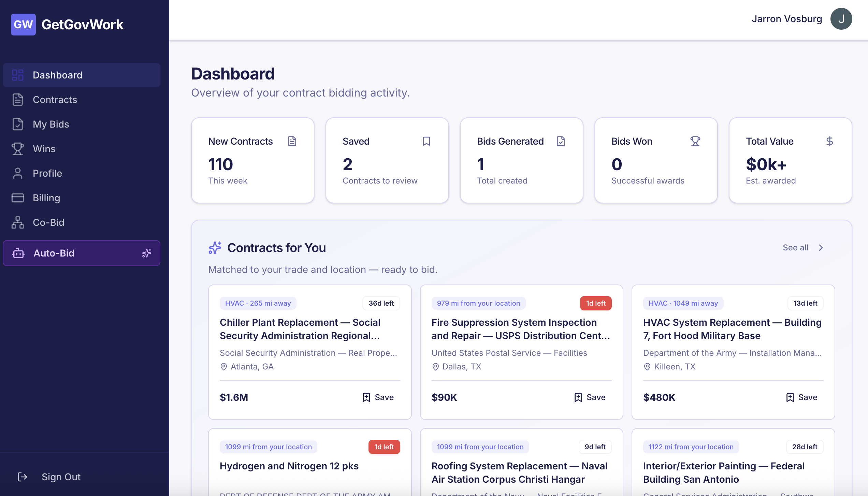This screenshot has height=496, width=868.
Task: Click the Jarron Vosburg user name
Action: (x=787, y=19)
